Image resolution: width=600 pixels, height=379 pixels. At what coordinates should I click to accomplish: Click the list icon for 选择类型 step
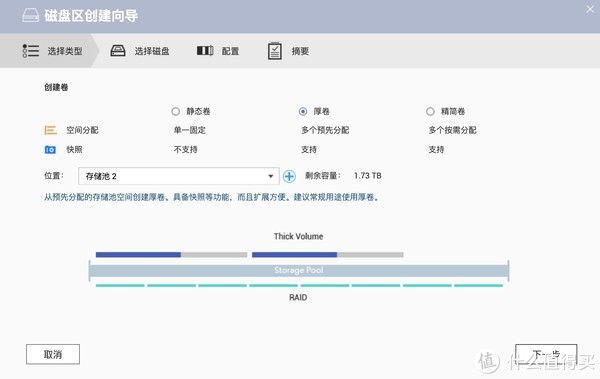pos(31,51)
